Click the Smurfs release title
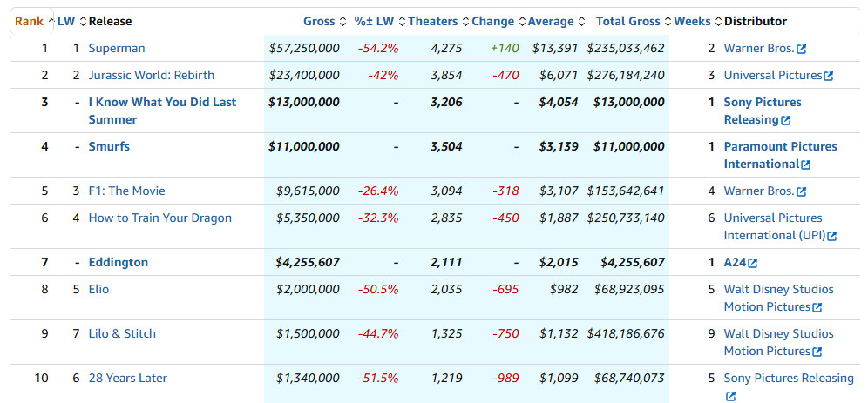The height and width of the screenshot is (403, 868). point(109,146)
